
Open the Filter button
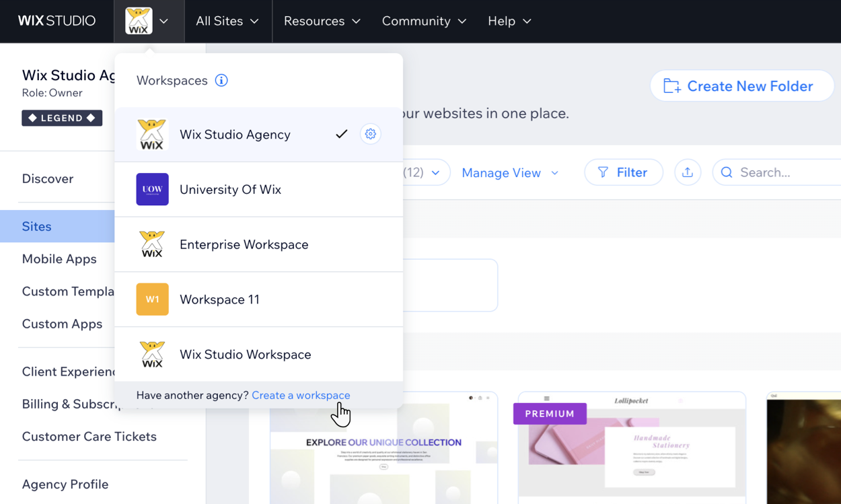coord(623,172)
